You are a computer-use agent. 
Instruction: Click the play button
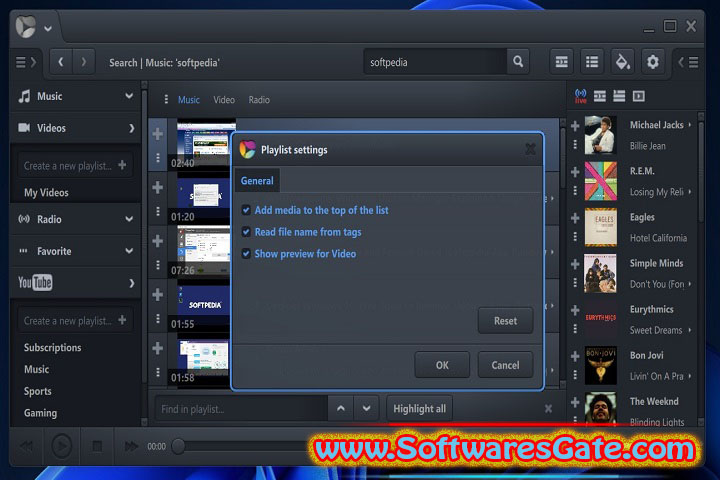click(x=62, y=446)
